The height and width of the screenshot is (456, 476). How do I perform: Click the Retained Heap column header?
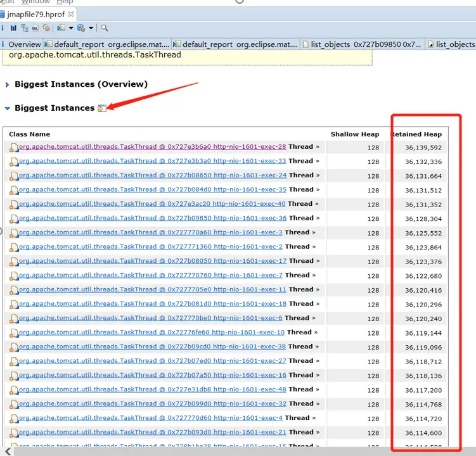[x=416, y=134]
